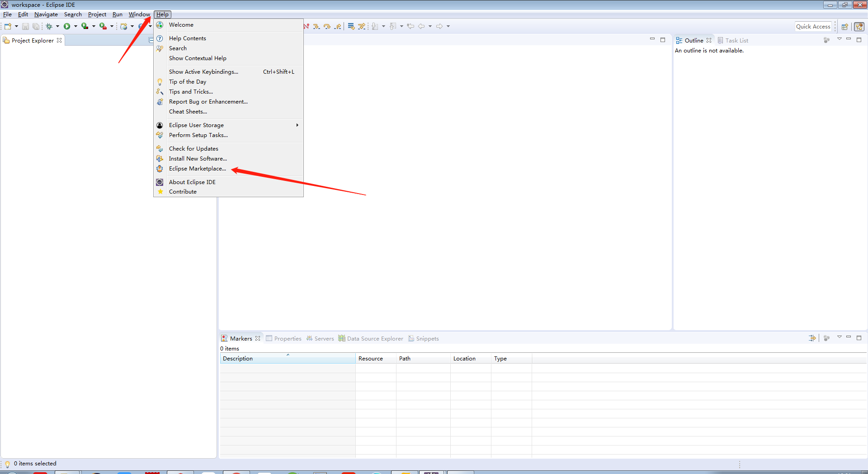Open the Markers view menu triangle
Image resolution: width=868 pixels, height=474 pixels.
pyautogui.click(x=840, y=337)
